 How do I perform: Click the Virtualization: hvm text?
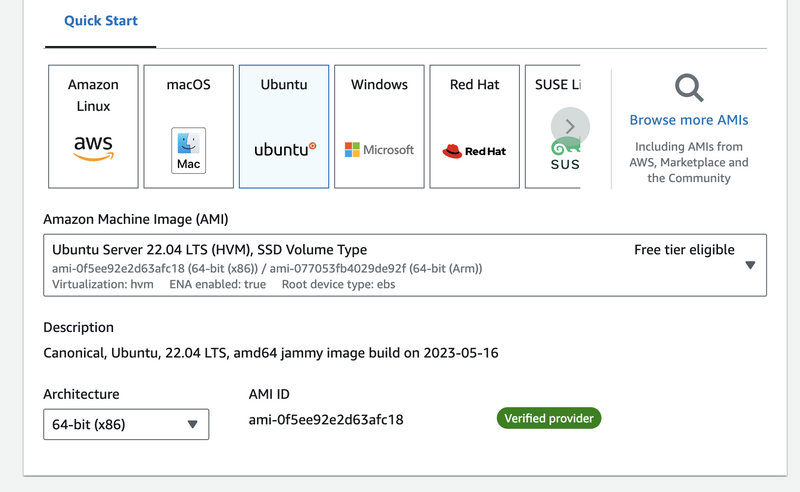[x=103, y=284]
